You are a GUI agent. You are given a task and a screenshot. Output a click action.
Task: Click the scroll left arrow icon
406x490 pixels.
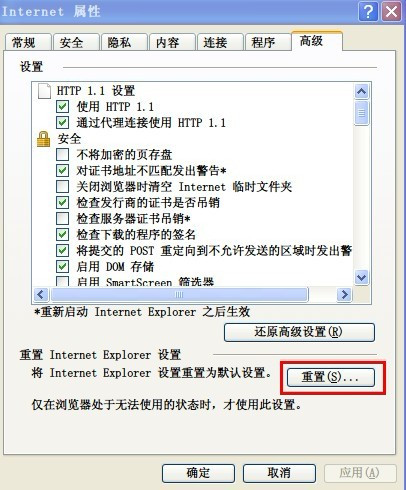coord(41,295)
